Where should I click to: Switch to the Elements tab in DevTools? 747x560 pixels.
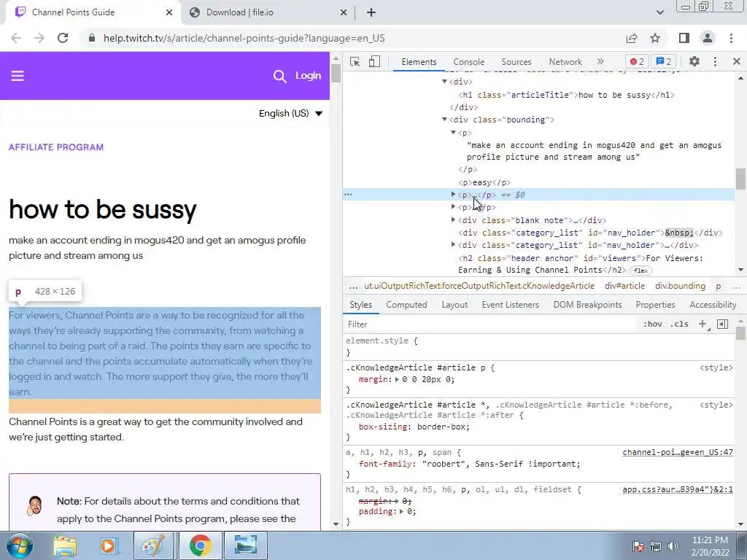coord(419,62)
